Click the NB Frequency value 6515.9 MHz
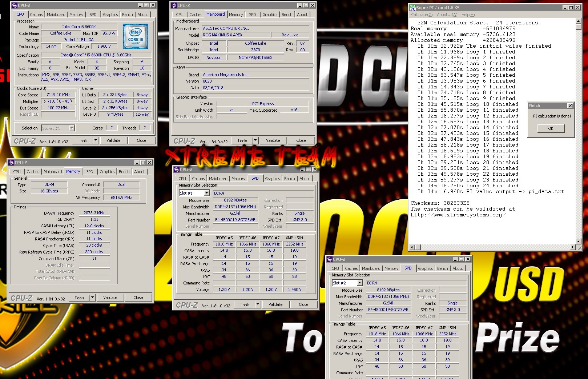 pyautogui.click(x=121, y=198)
